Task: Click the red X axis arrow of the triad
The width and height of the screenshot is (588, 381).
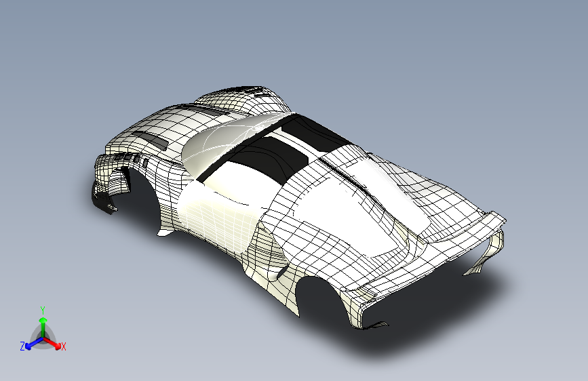Action: pyautogui.click(x=52, y=343)
